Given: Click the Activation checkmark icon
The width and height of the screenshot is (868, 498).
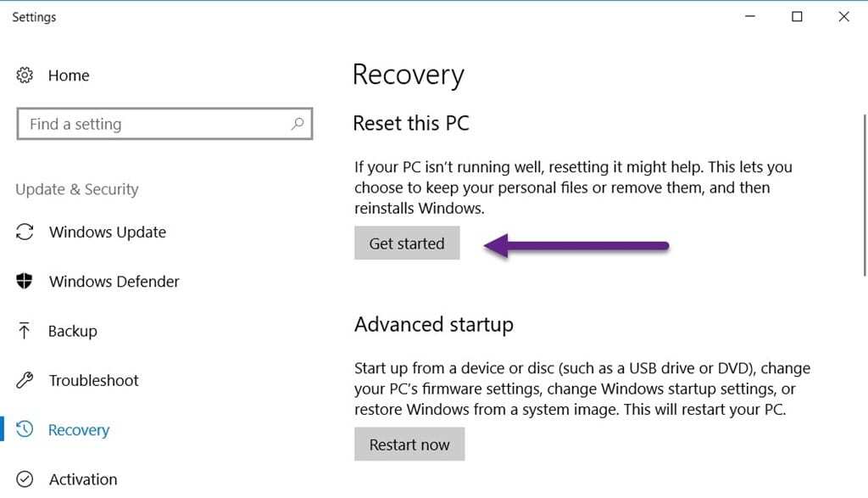Looking at the screenshot, I should point(25,478).
